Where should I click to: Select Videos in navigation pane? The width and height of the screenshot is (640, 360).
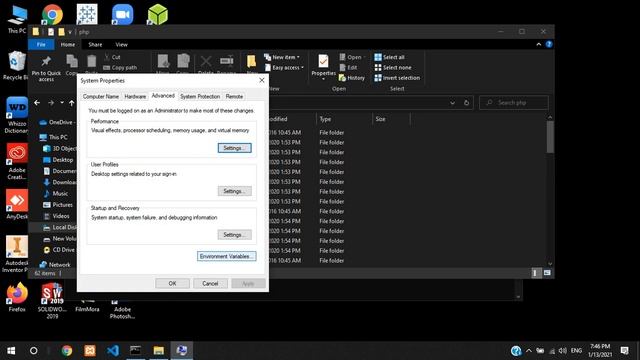point(56,216)
